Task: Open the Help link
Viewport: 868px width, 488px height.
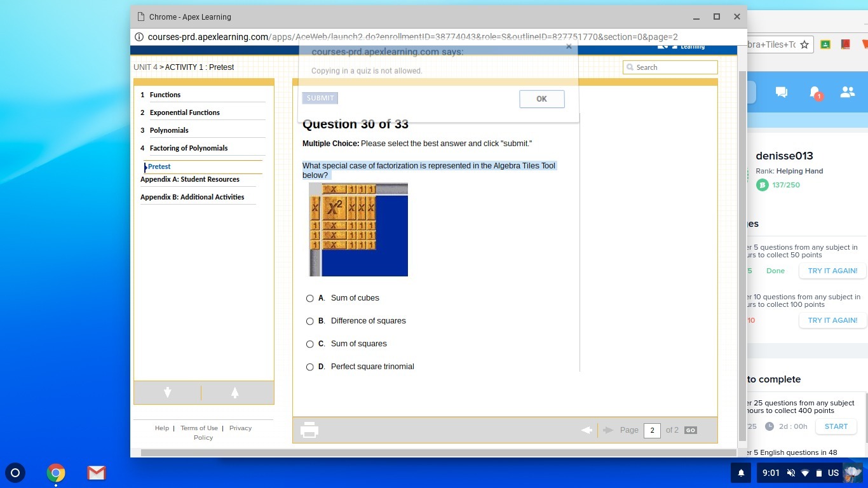Action: (162, 428)
